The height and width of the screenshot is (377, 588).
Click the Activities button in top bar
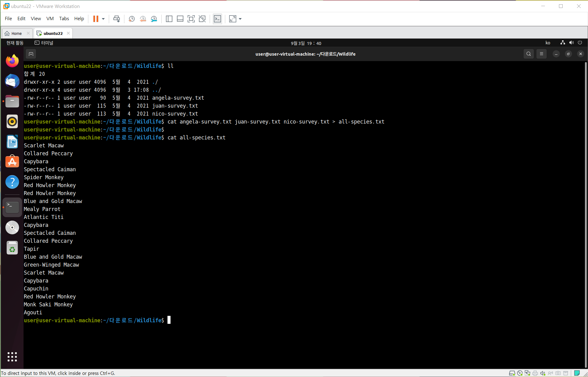tap(15, 43)
